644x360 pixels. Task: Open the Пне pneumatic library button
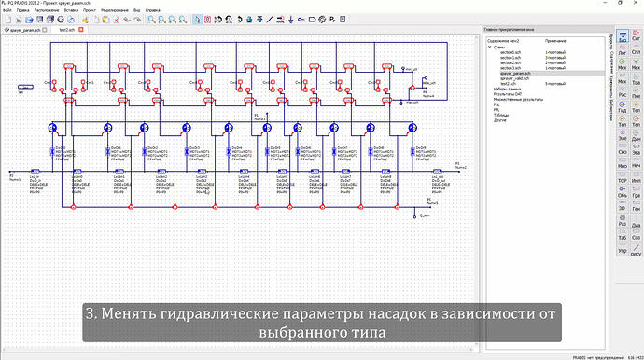click(x=636, y=92)
